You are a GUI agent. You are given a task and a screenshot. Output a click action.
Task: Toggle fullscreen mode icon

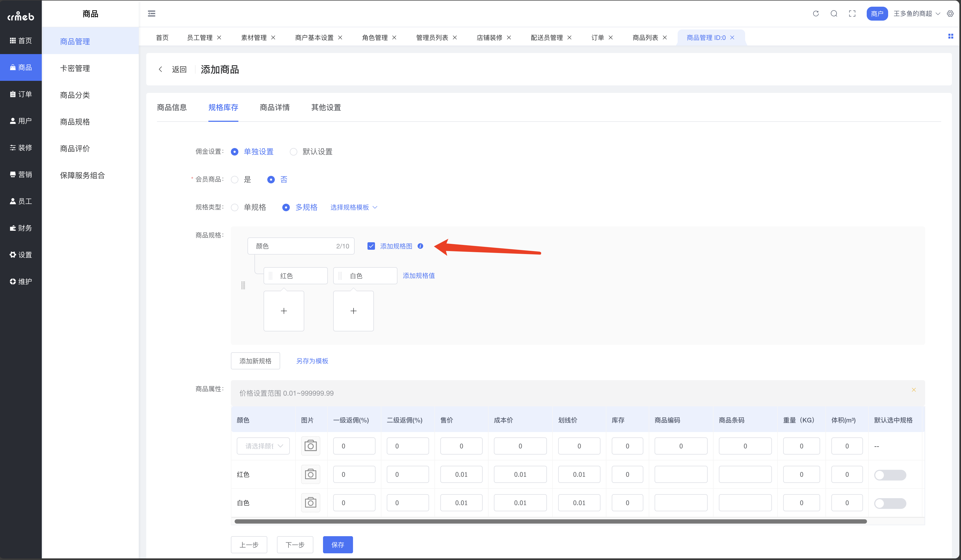click(x=852, y=14)
